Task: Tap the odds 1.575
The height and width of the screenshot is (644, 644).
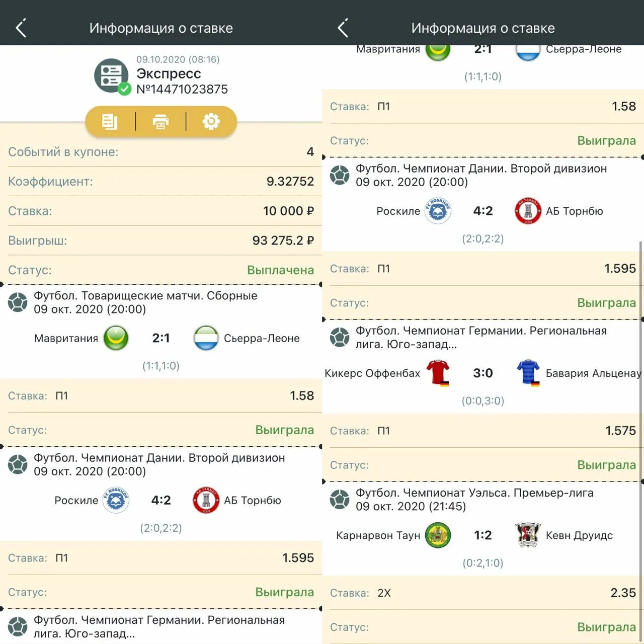Action: click(x=621, y=431)
